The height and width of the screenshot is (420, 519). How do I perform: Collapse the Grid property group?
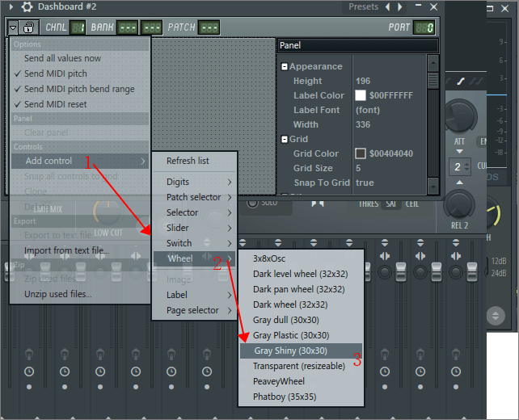click(x=285, y=139)
